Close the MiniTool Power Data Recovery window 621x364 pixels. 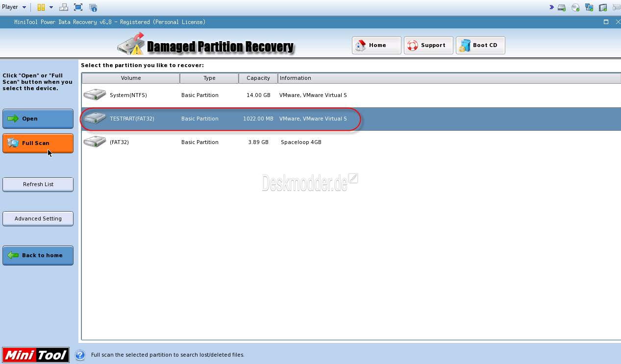(x=618, y=22)
